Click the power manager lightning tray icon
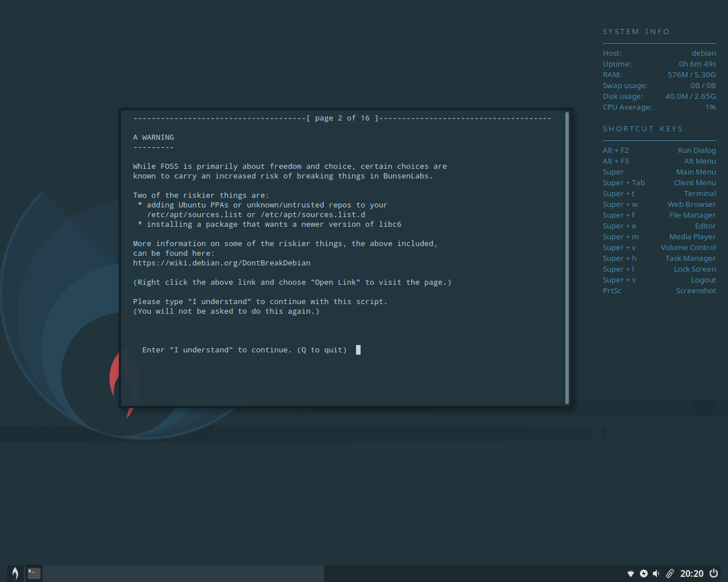 coord(643,573)
